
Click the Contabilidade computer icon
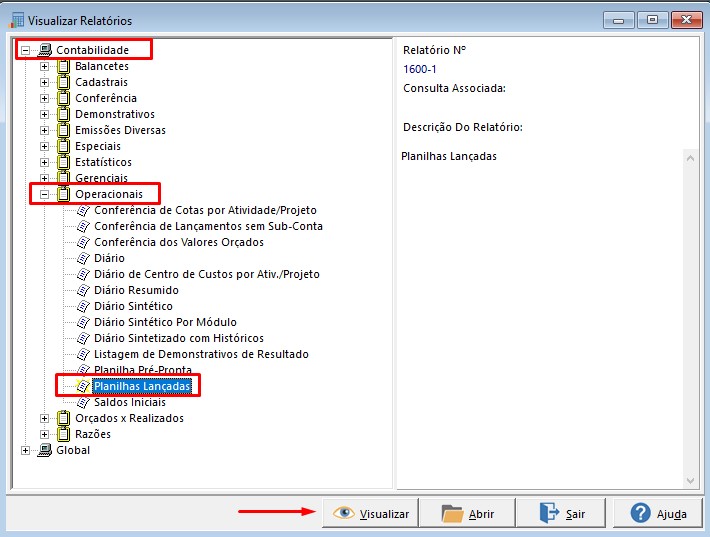pyautogui.click(x=45, y=50)
